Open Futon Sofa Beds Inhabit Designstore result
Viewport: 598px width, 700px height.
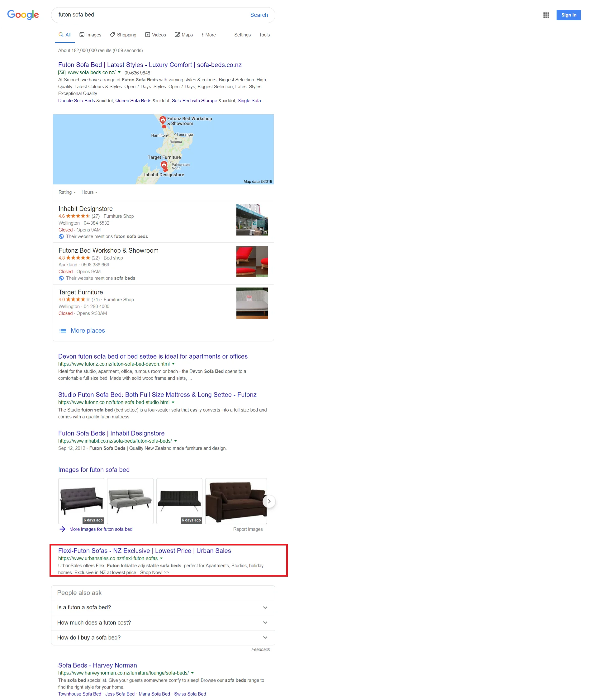111,433
